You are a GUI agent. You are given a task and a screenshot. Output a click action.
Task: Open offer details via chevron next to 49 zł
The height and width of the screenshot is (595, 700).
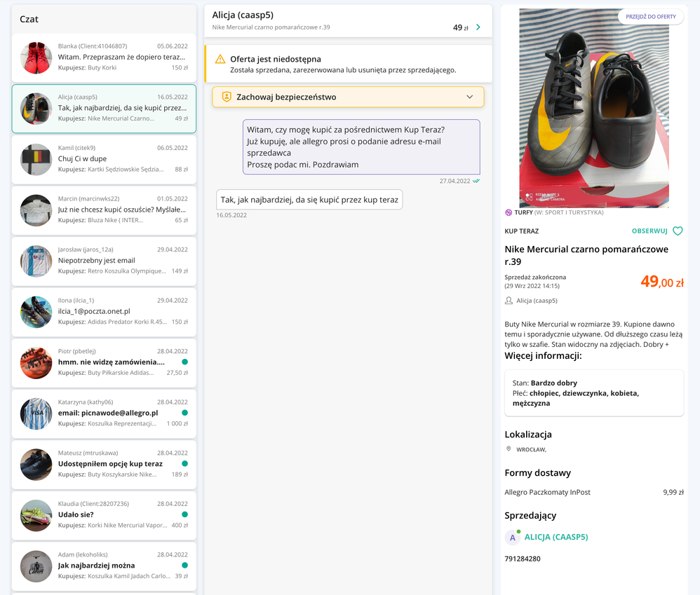coord(478,27)
